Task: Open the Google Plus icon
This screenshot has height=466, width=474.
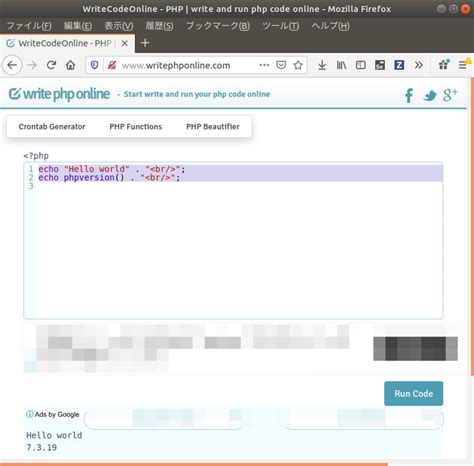Action: click(450, 95)
